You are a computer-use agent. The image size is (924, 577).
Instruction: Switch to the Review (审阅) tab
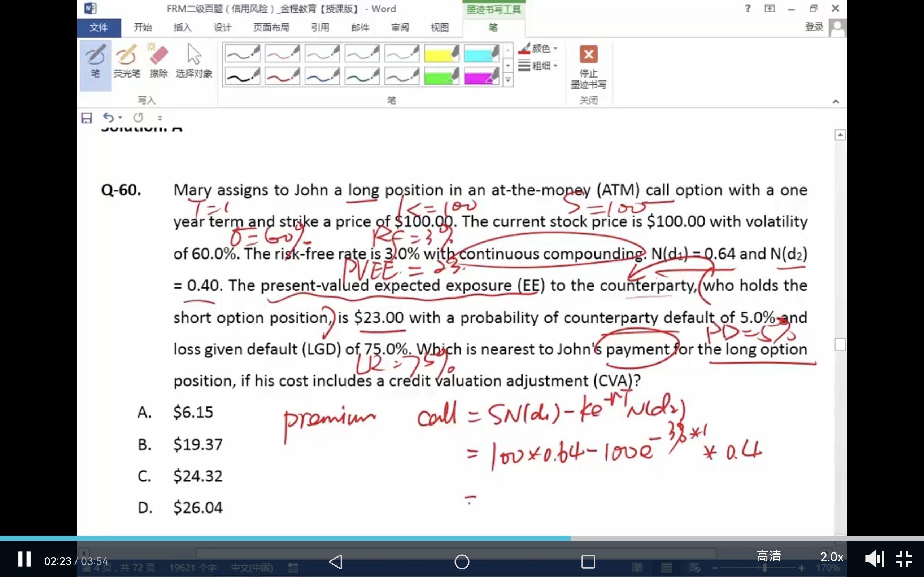[x=400, y=27]
